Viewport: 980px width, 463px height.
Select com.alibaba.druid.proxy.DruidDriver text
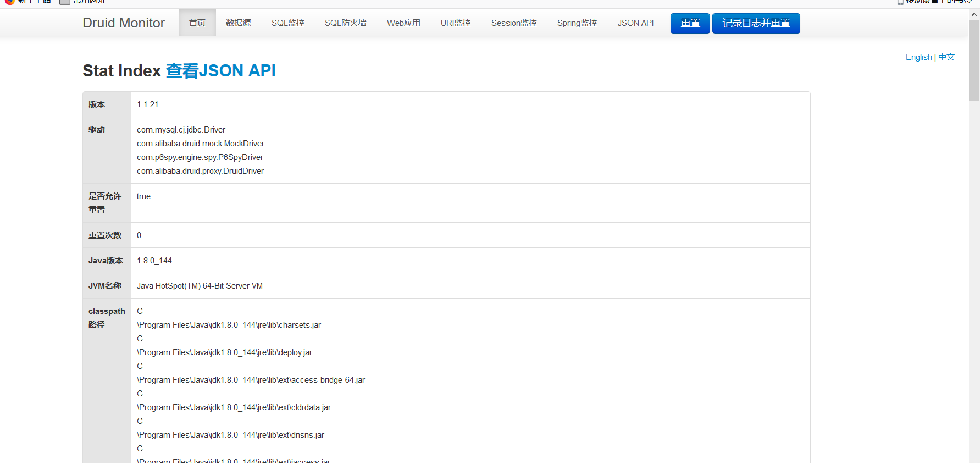click(x=200, y=171)
